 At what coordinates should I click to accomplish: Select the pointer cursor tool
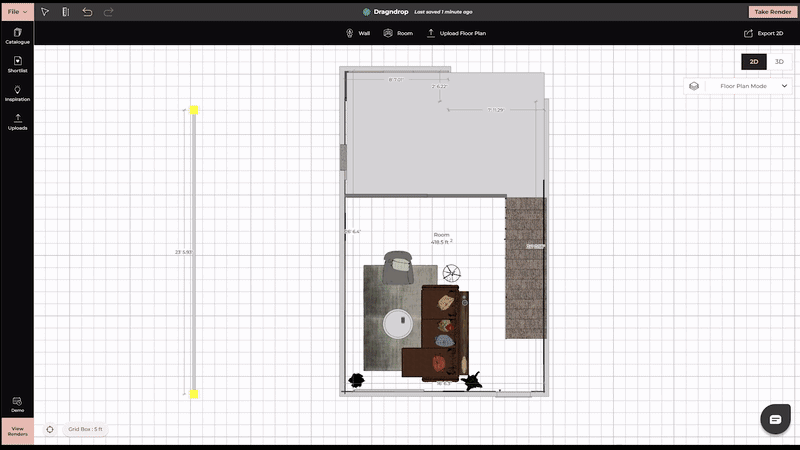click(45, 12)
